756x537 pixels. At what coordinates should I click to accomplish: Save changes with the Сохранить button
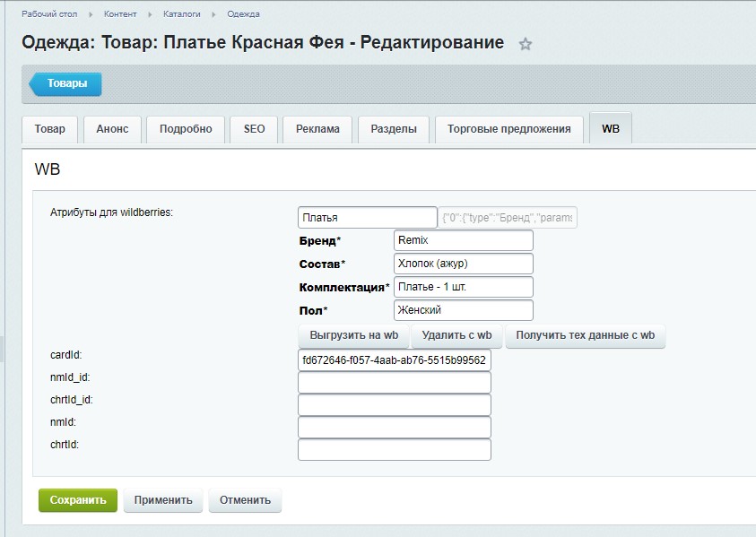78,500
